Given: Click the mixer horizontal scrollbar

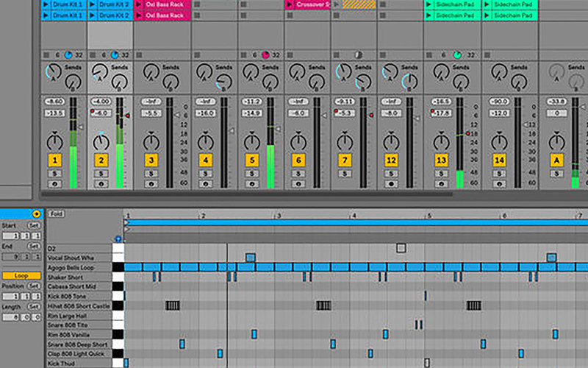Looking at the screenshot, I should click(247, 194).
